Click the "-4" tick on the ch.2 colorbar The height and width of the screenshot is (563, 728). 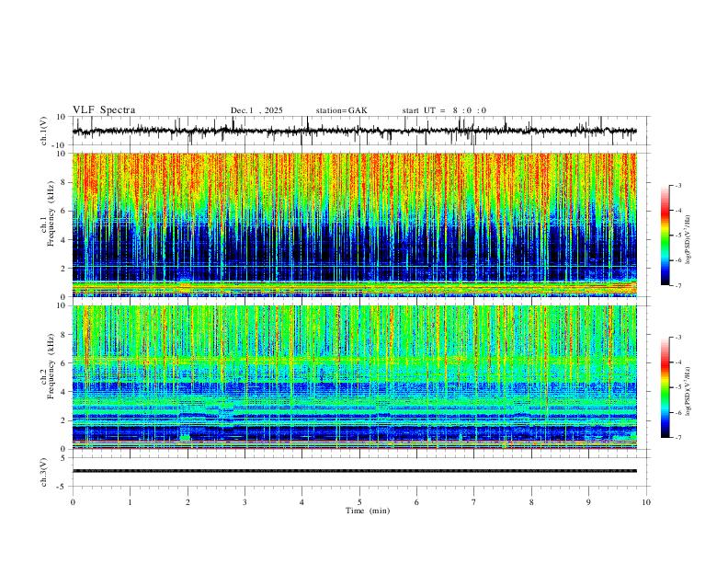(x=677, y=362)
